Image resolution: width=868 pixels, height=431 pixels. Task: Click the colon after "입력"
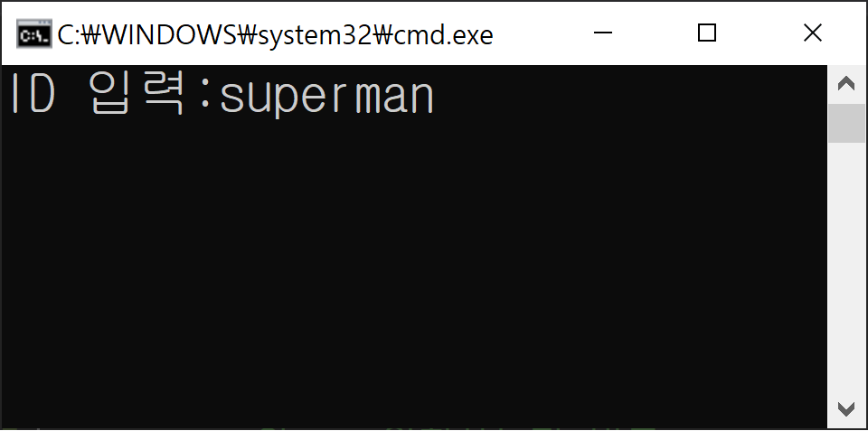click(205, 95)
